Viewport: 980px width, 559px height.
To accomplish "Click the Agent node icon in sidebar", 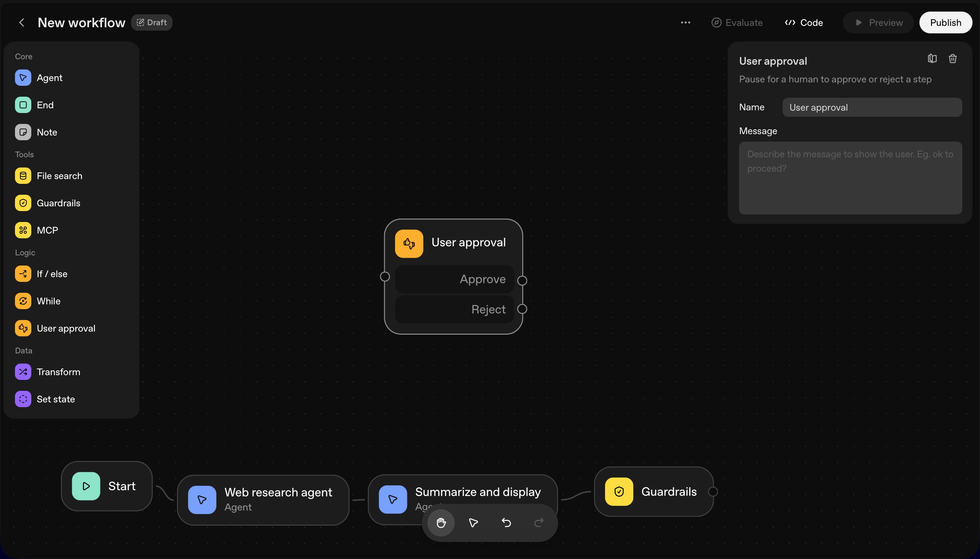I will (x=23, y=78).
